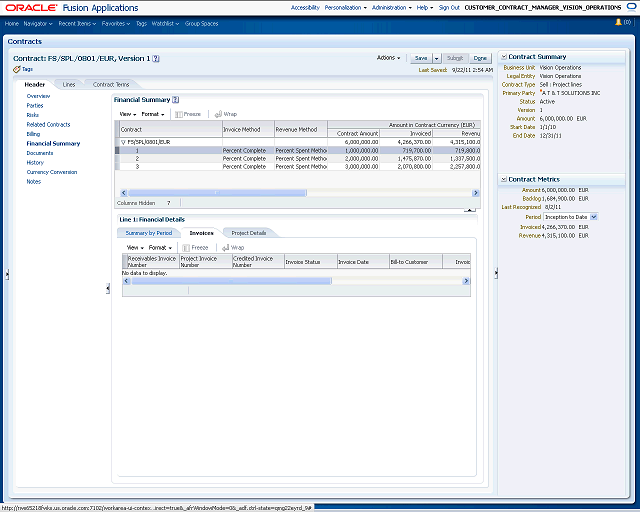
Task: Open help icon beside Financial Summary heading
Action: point(176,100)
